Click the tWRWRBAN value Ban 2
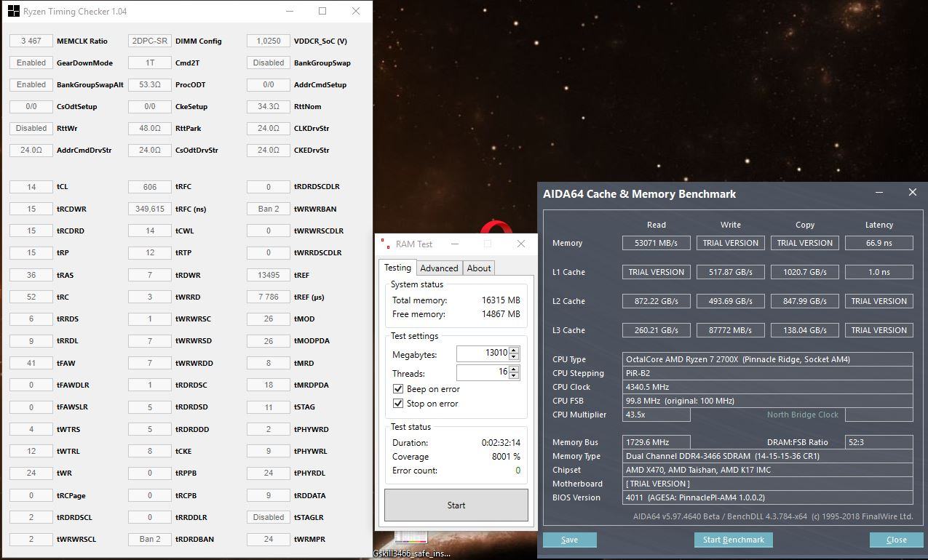This screenshot has width=928, height=560. [x=269, y=209]
